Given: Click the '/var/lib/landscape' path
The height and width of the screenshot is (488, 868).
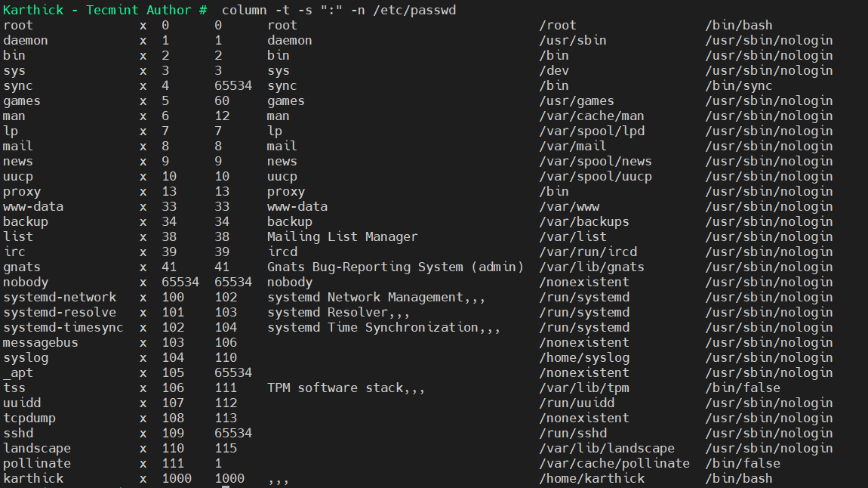Looking at the screenshot, I should coord(607,448).
